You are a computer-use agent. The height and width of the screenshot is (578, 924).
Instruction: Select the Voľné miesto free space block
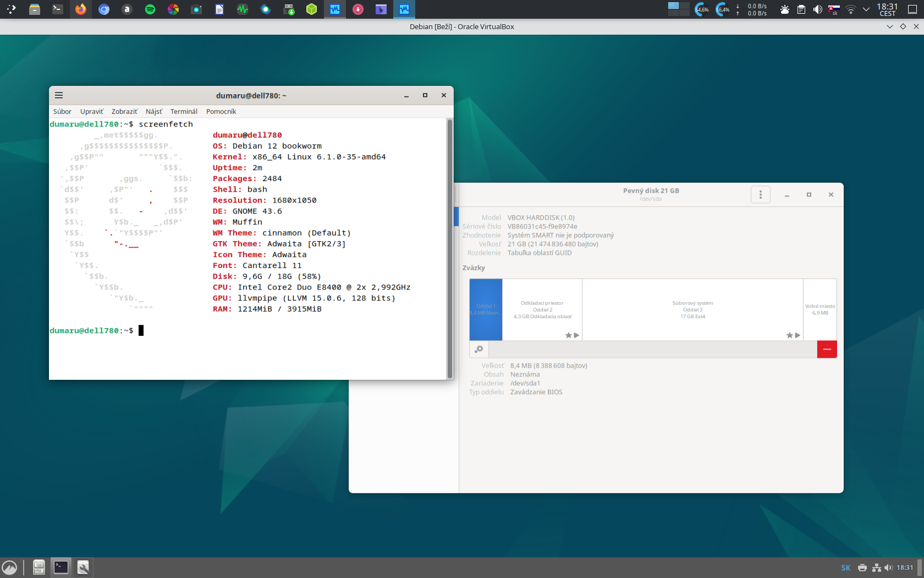(x=820, y=309)
